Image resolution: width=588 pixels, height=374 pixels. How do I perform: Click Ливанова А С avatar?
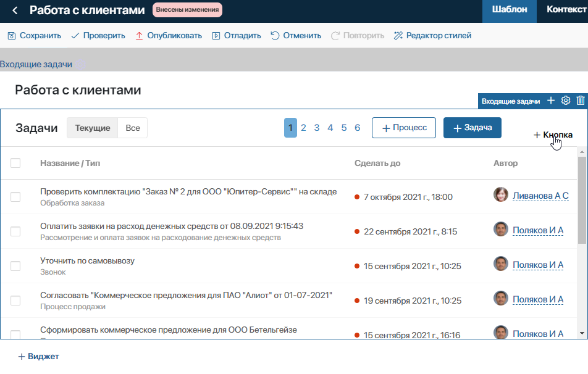pos(501,194)
